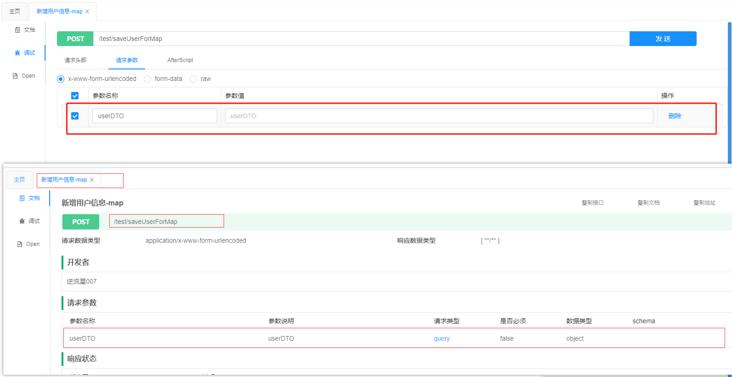Select the form-data radio option
Viewport: 732px width, 377px height.
click(x=147, y=79)
